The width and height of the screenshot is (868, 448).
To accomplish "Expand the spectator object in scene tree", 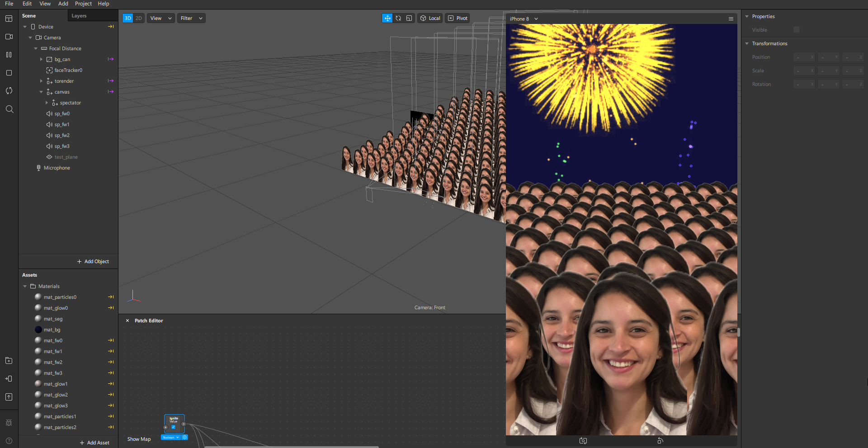I will click(x=47, y=103).
